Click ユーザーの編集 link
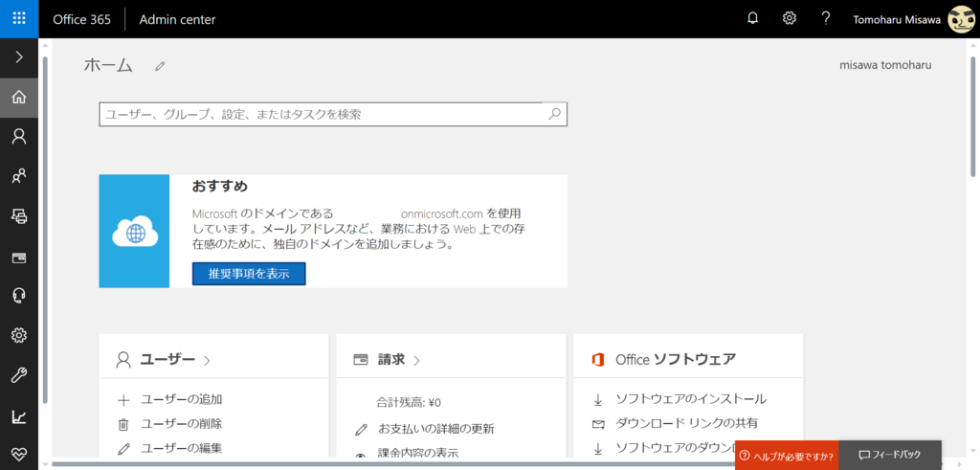The width and height of the screenshot is (980, 470). point(181,447)
